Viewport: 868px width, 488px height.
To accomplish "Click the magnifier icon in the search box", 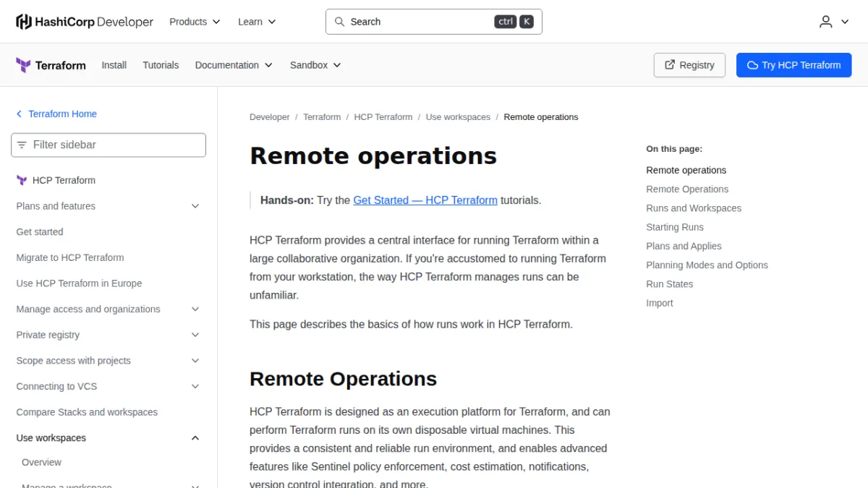I will tap(339, 22).
